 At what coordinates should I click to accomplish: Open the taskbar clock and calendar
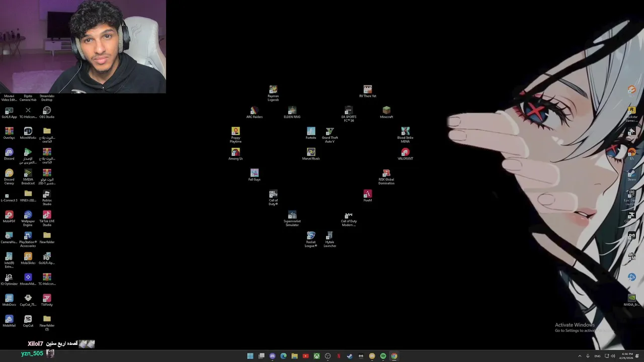coord(627,356)
